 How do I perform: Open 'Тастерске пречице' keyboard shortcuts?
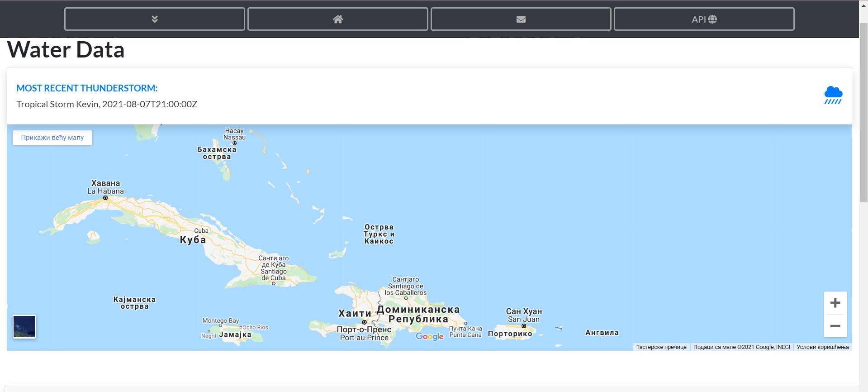[x=661, y=347]
